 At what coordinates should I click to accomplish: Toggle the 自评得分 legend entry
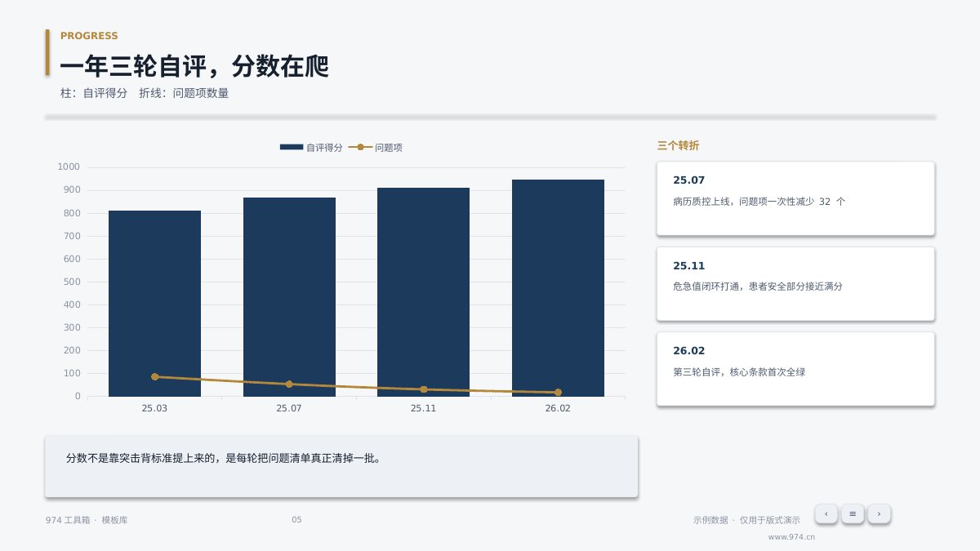click(x=311, y=148)
